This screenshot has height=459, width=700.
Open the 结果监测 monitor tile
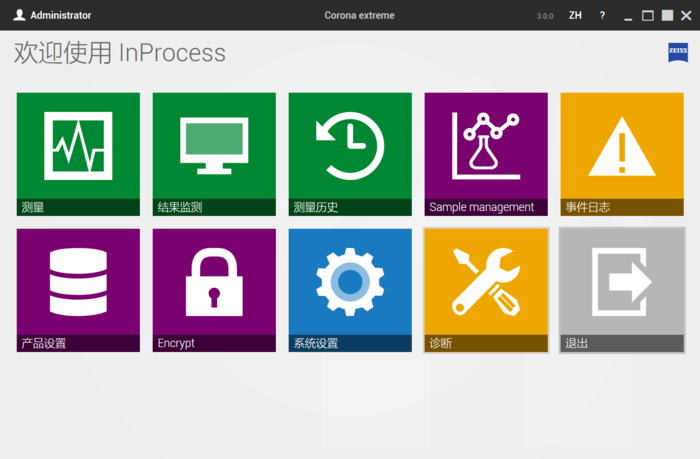click(214, 154)
